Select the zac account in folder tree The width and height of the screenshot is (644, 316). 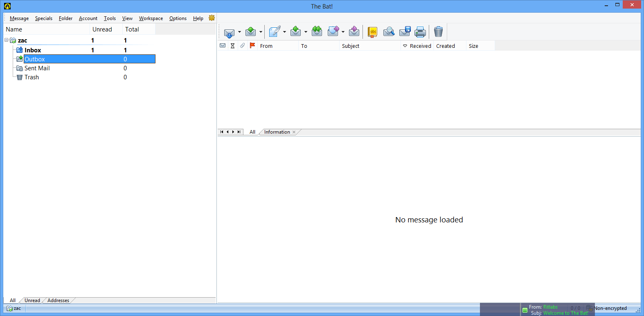click(23, 40)
